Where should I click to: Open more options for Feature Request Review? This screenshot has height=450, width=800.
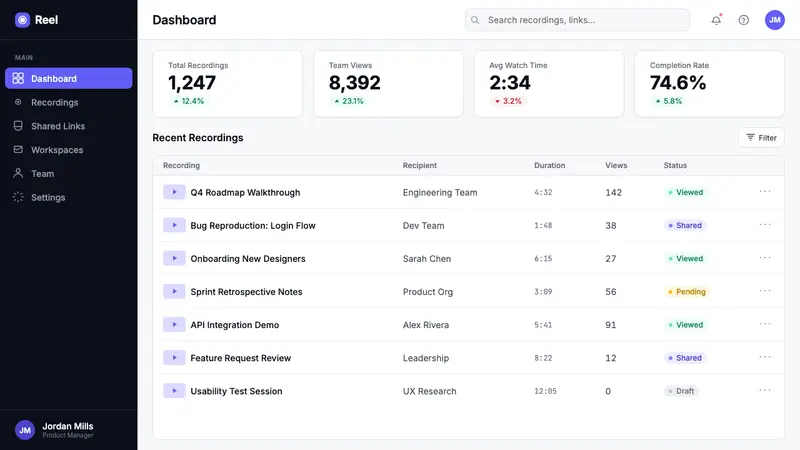(765, 357)
